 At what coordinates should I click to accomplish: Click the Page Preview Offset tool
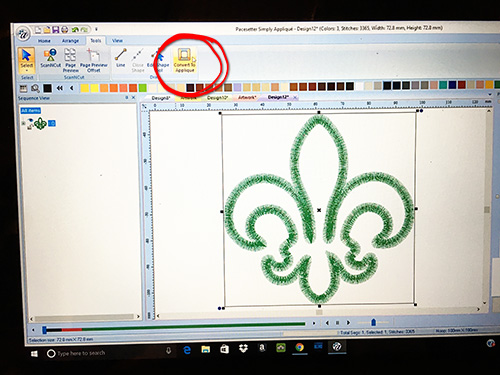click(x=94, y=60)
